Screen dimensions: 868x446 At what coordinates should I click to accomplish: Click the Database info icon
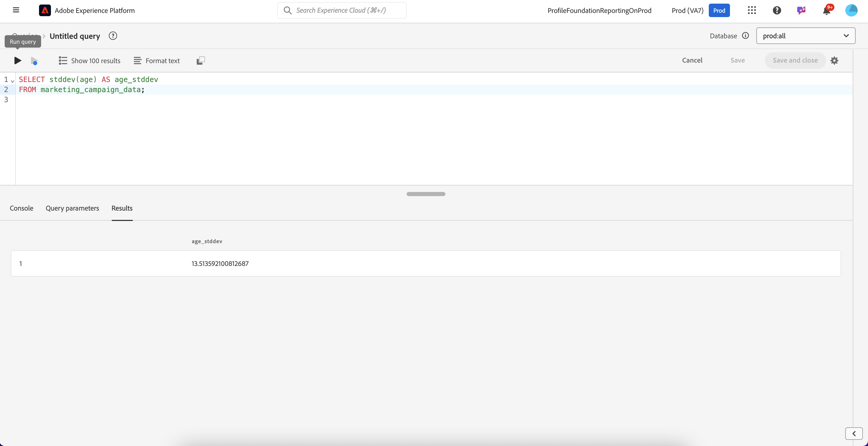pyautogui.click(x=745, y=36)
